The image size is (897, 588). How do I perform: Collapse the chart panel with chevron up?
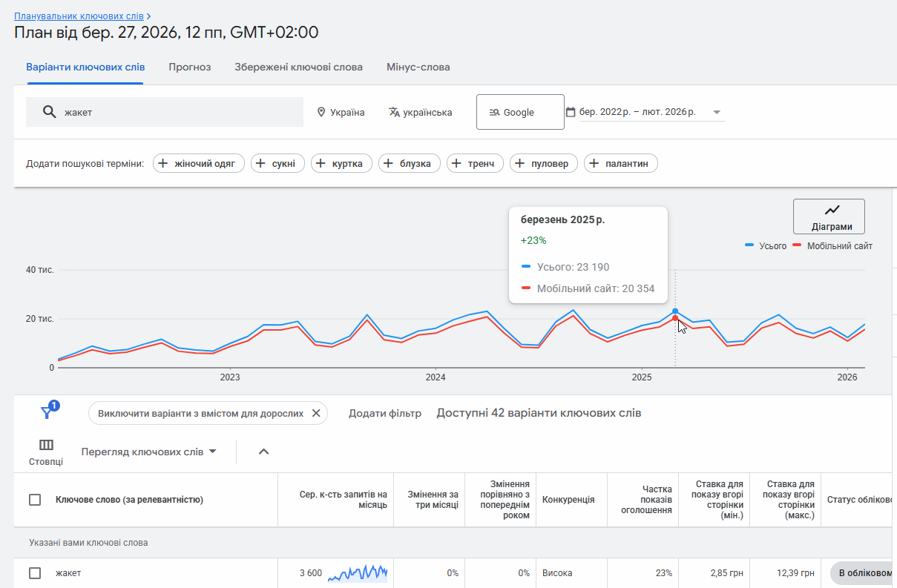tap(263, 452)
